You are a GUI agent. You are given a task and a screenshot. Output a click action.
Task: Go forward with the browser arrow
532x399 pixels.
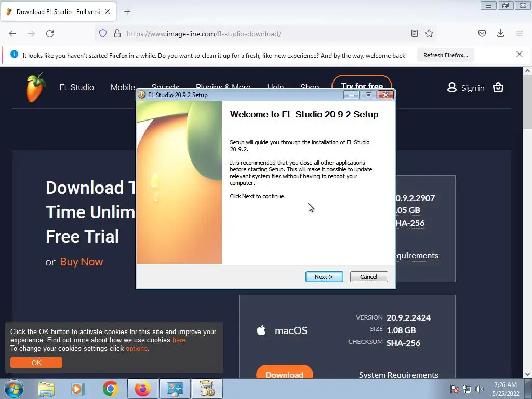coord(31,34)
